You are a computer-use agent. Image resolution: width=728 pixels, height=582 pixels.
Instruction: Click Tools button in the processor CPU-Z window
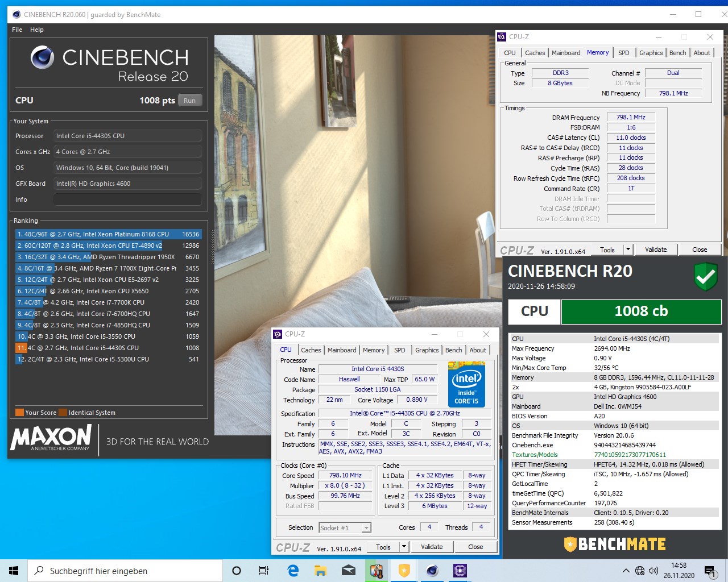(383, 547)
